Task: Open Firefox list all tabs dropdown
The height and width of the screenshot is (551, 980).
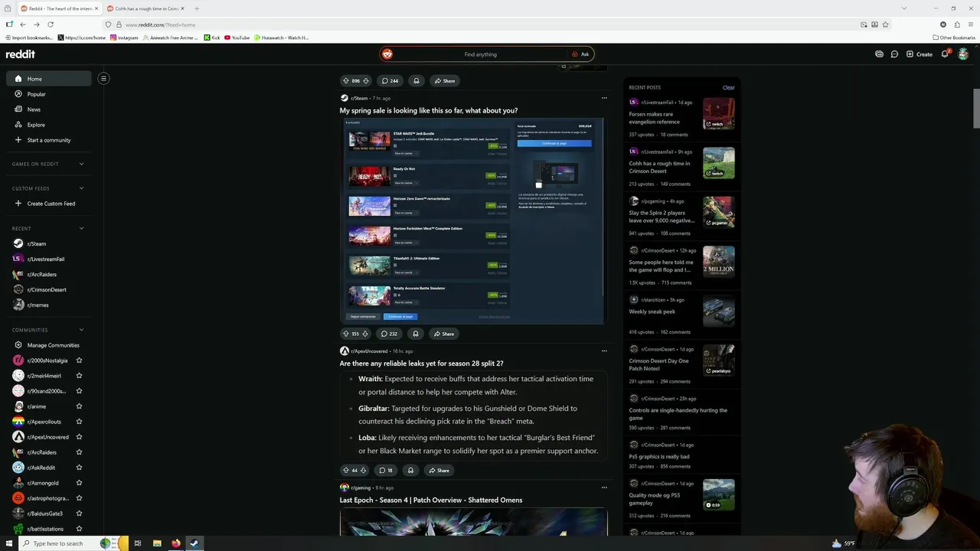Action: 903,8
